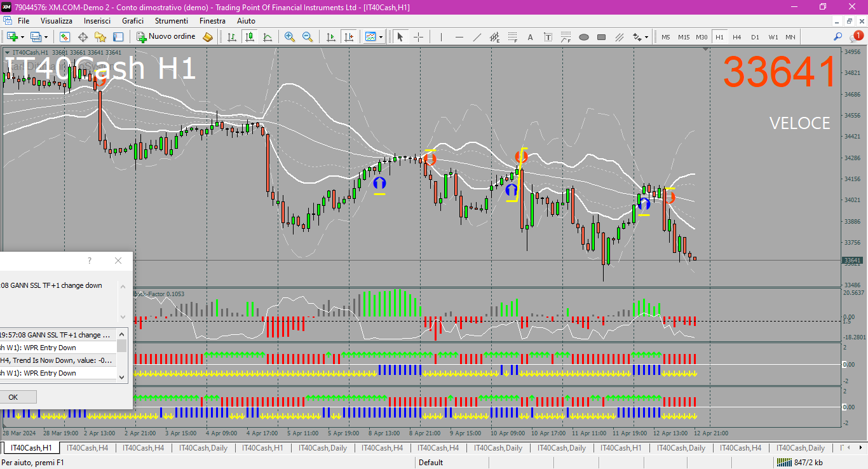The height and width of the screenshot is (469, 868).
Task: Zoom out of the chart
Action: click(x=308, y=37)
